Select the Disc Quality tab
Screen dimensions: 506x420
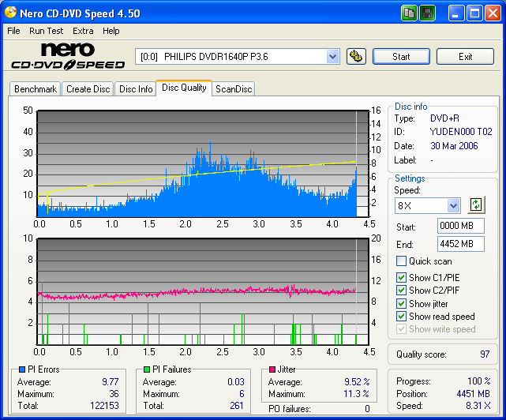[184, 88]
